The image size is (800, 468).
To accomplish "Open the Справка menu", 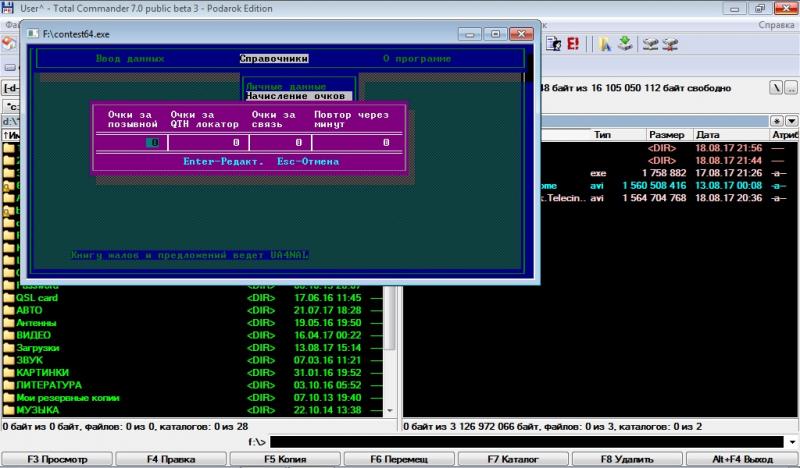I will click(776, 24).
